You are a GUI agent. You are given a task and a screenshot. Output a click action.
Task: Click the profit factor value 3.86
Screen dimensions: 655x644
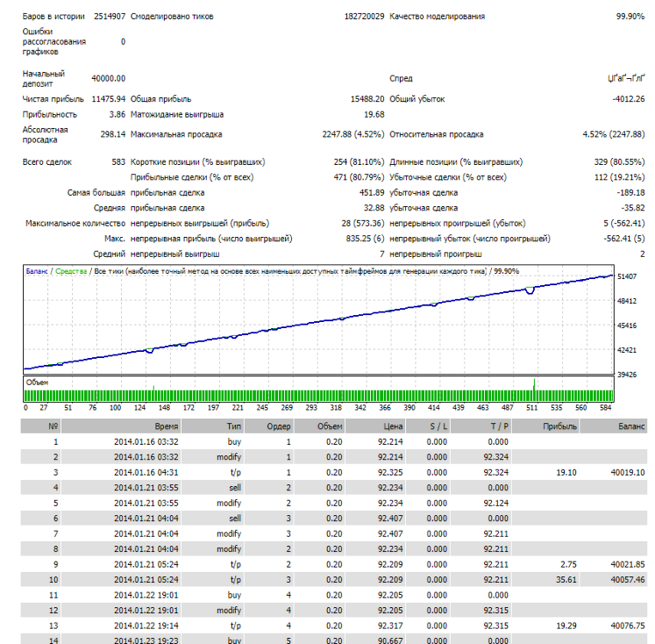118,114
